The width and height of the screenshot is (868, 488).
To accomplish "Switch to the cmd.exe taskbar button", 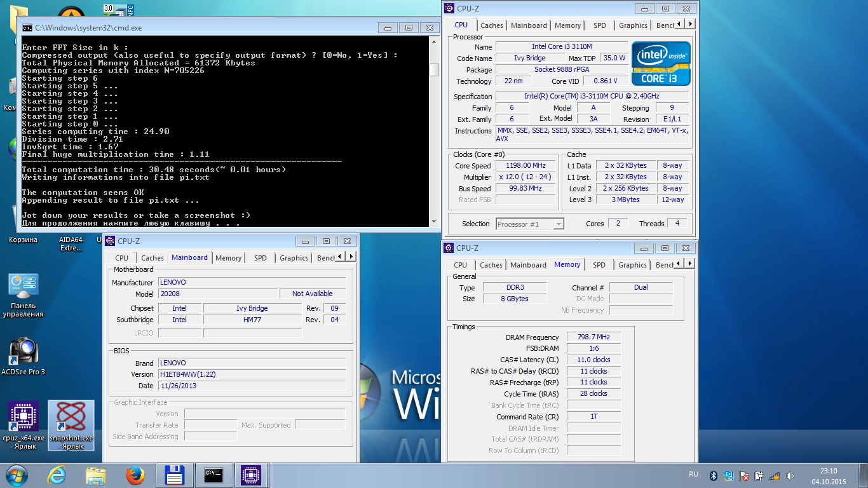I will [213, 475].
